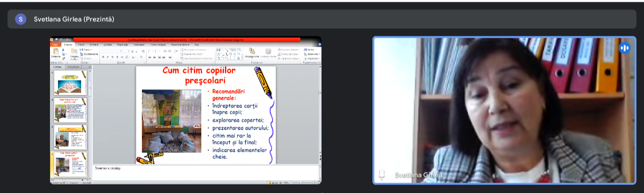Switch to the Outline tab in slide pane

click(x=74, y=67)
